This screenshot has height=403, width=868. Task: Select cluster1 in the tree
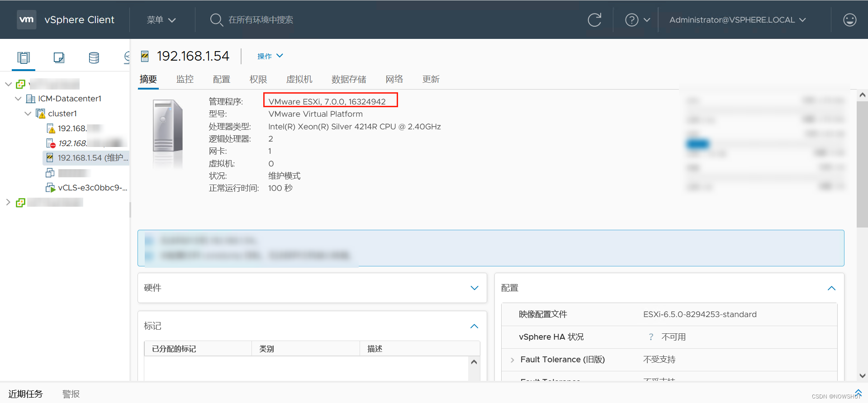click(x=62, y=114)
